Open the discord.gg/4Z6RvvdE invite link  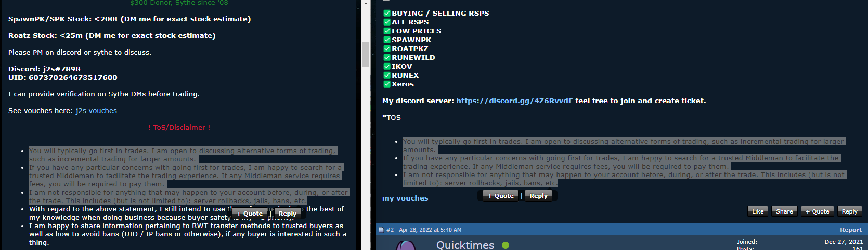pos(514,101)
